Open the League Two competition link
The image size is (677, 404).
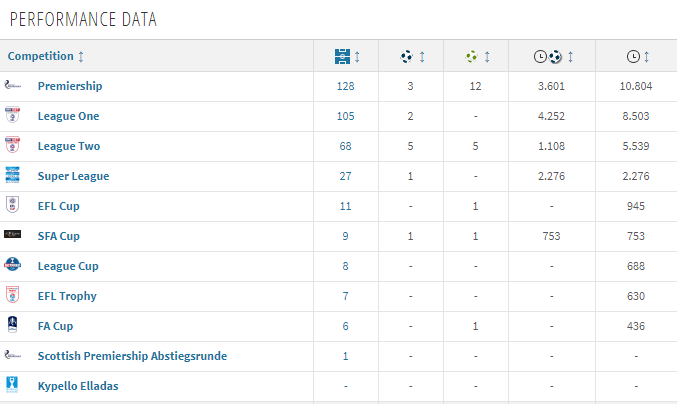68,146
